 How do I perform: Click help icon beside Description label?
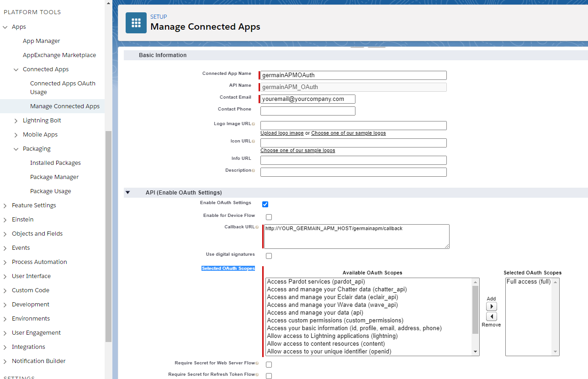click(253, 171)
